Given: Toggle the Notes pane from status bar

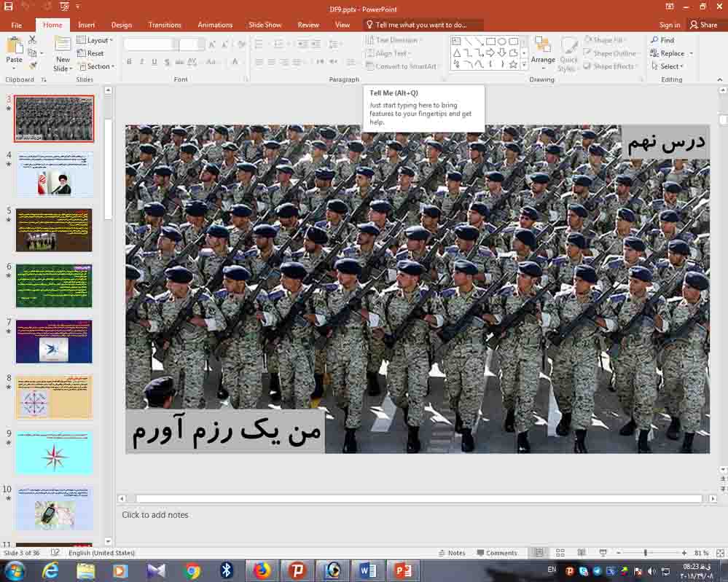Looking at the screenshot, I should 452,553.
